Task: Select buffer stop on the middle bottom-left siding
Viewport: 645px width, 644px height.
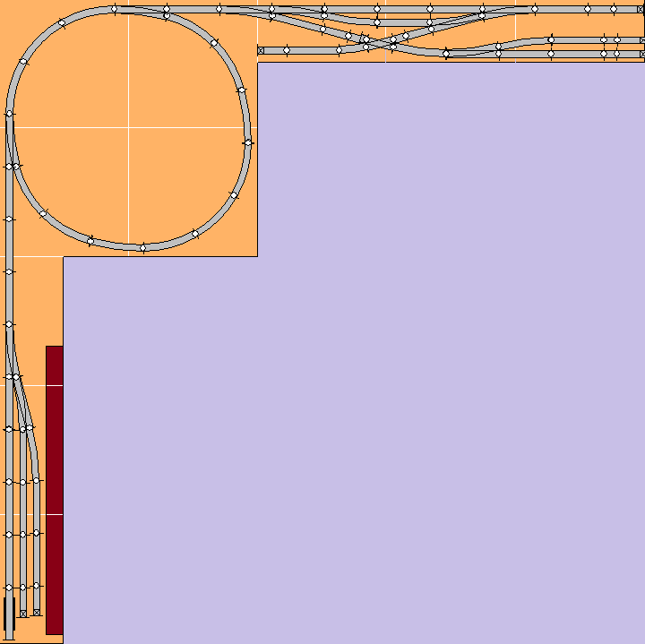Action: click(23, 614)
